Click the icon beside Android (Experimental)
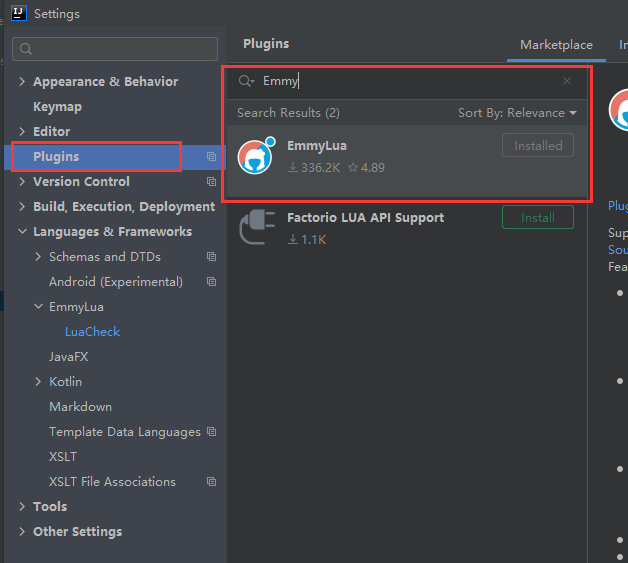Image resolution: width=628 pixels, height=563 pixels. click(211, 282)
